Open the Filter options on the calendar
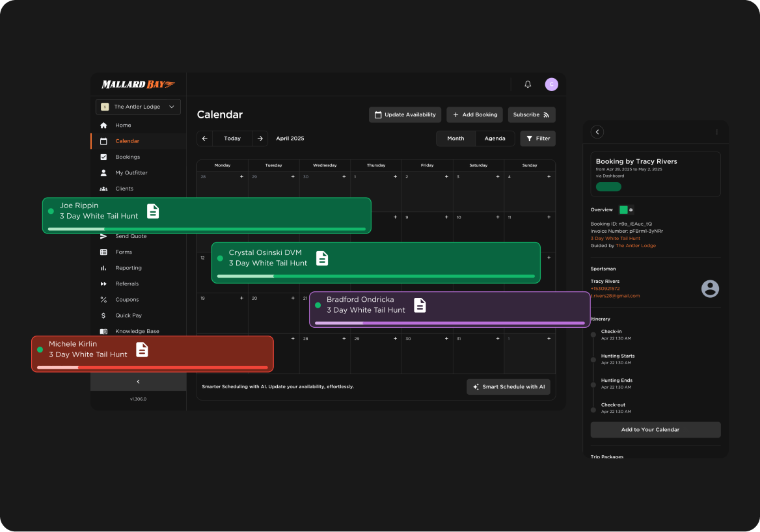This screenshot has height=532, width=760. point(537,139)
